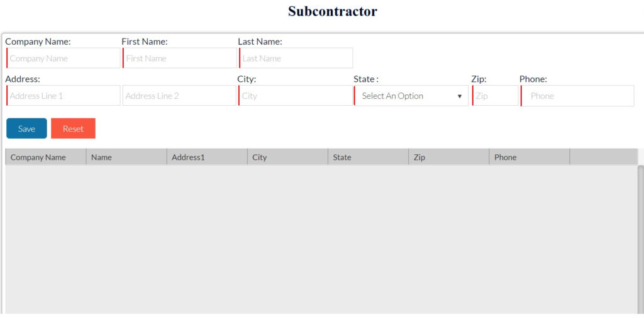644x318 pixels.
Task: Click the City input field
Action: (296, 96)
